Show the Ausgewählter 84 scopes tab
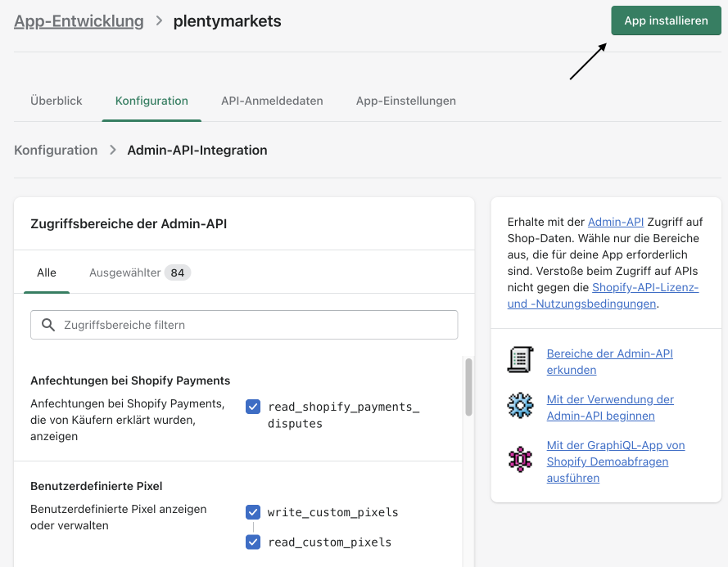 tap(139, 272)
